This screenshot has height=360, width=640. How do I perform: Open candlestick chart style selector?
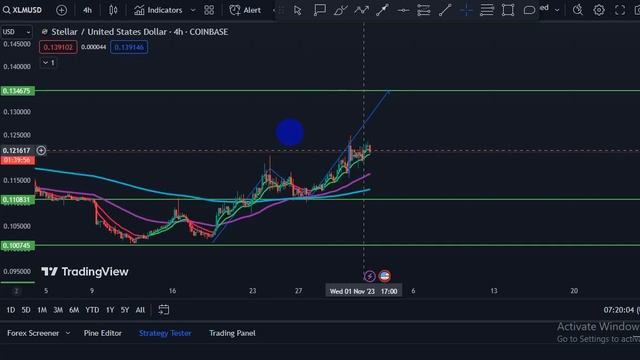[113, 10]
